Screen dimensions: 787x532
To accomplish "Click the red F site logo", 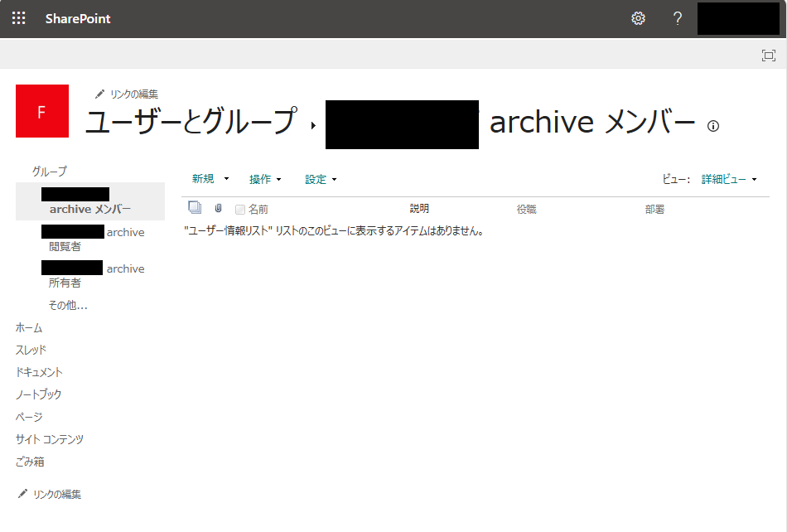I will tap(42, 111).
